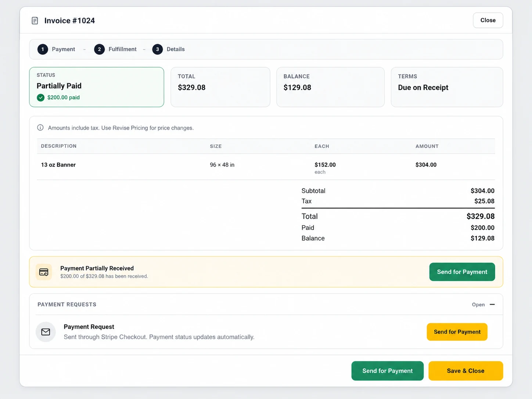Collapse the Payment Requests section with minus icon
The height and width of the screenshot is (399, 532).
[x=492, y=304]
